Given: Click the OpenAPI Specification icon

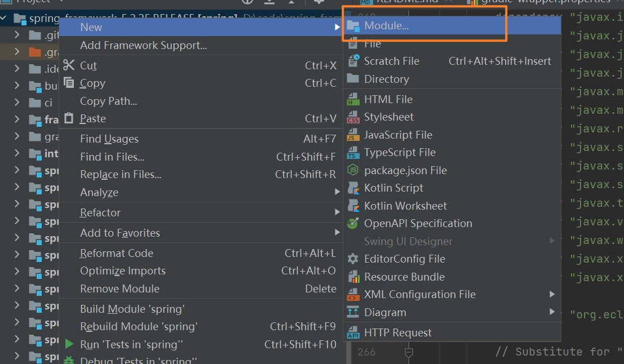Looking at the screenshot, I should click(353, 224).
